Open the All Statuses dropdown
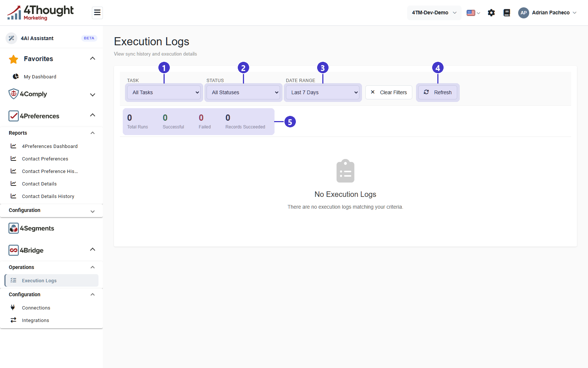 [244, 92]
